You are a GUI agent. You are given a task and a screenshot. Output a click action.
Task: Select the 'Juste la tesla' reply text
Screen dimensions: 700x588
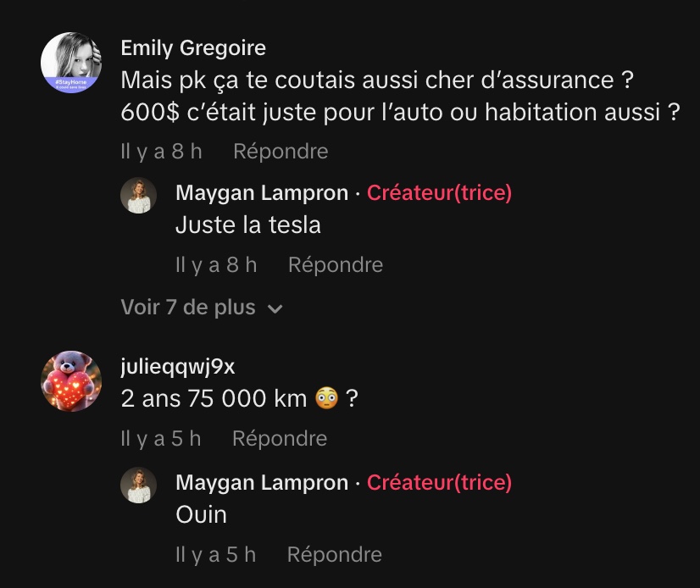(x=248, y=225)
